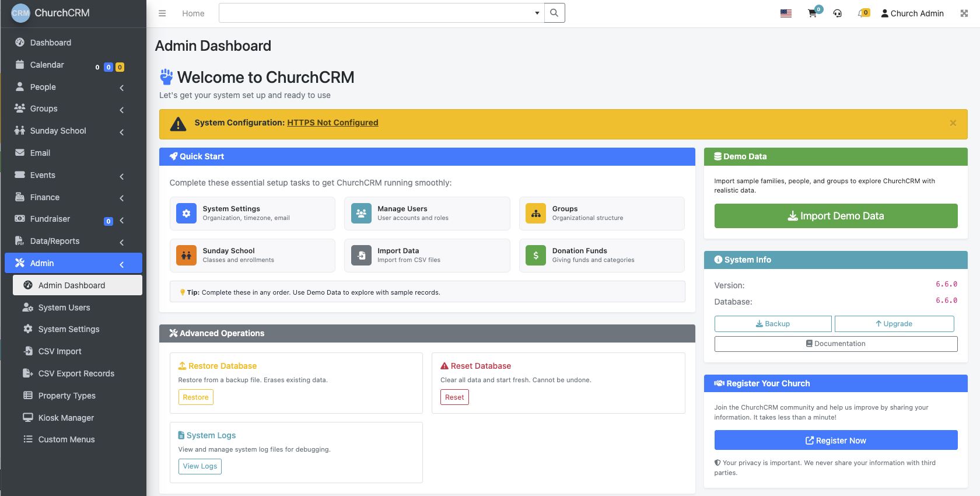Click the Groups yellow sitemap icon
Viewport: 980px width, 496px height.
535,214
